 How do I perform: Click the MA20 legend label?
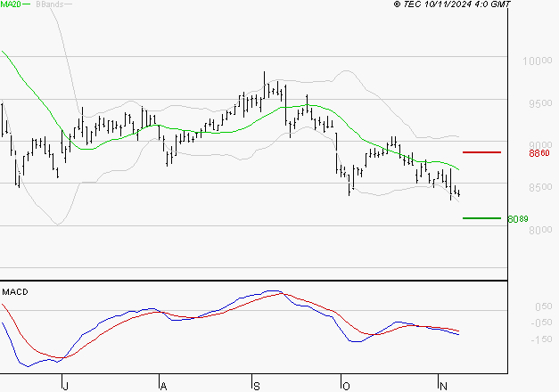[x=11, y=4]
